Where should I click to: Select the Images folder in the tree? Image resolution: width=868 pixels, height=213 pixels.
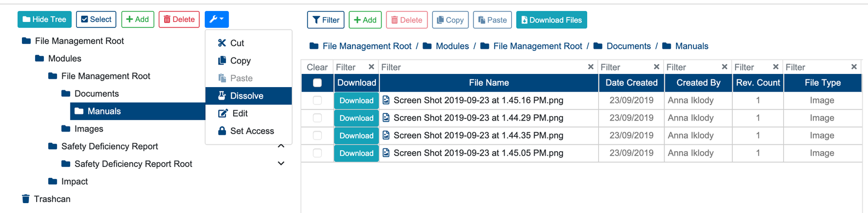tap(89, 129)
